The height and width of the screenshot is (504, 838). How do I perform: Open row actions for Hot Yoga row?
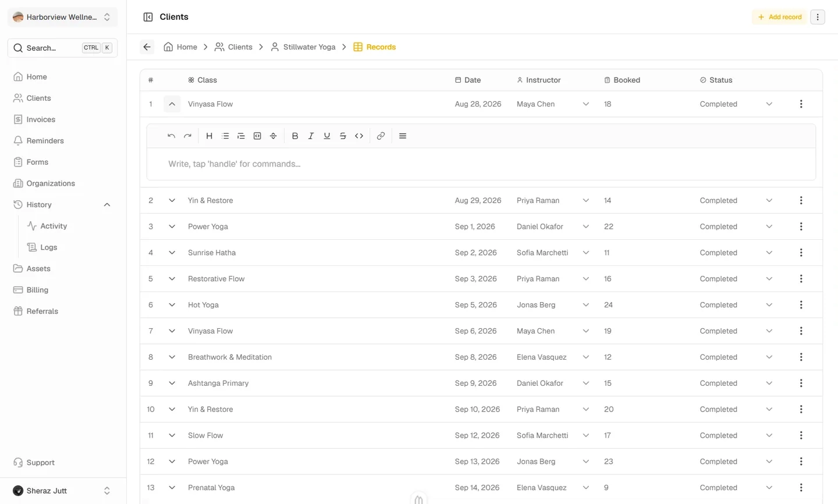point(801,305)
